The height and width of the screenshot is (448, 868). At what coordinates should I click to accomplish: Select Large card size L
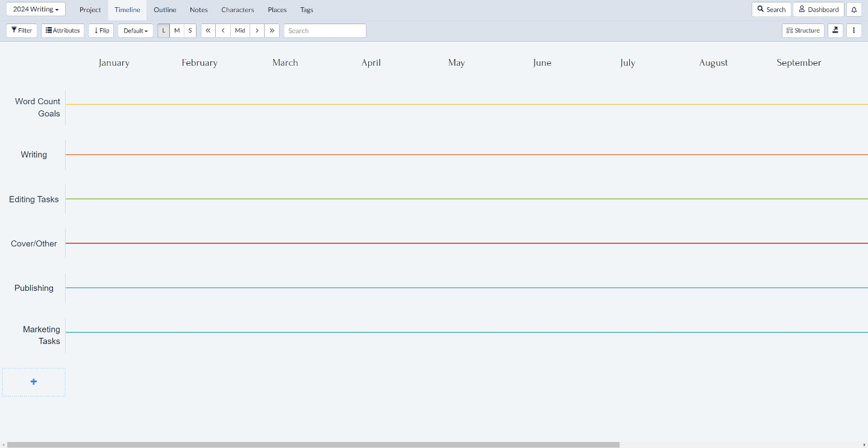point(164,31)
